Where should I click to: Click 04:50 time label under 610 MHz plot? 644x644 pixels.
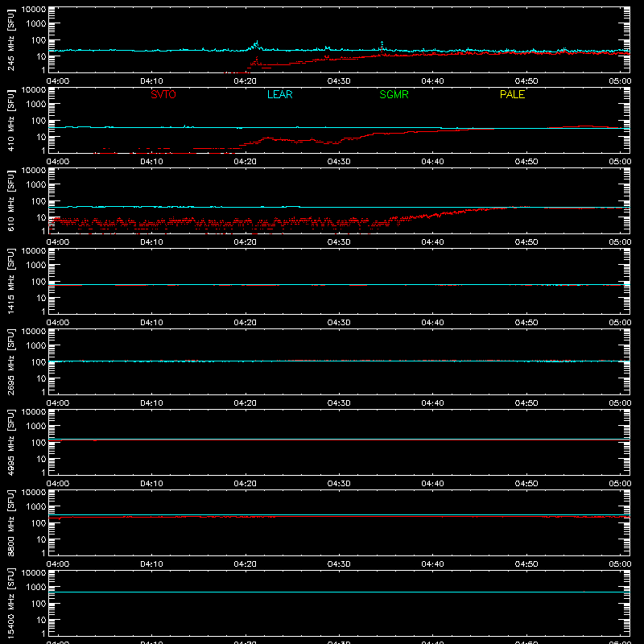[526, 242]
